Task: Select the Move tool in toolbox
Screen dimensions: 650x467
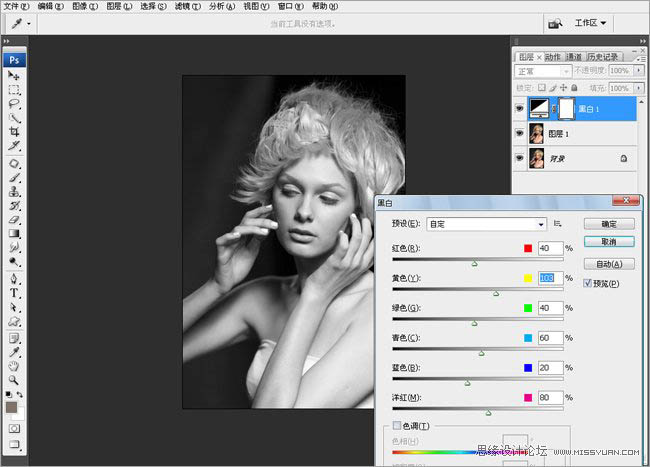Action: pyautogui.click(x=14, y=75)
